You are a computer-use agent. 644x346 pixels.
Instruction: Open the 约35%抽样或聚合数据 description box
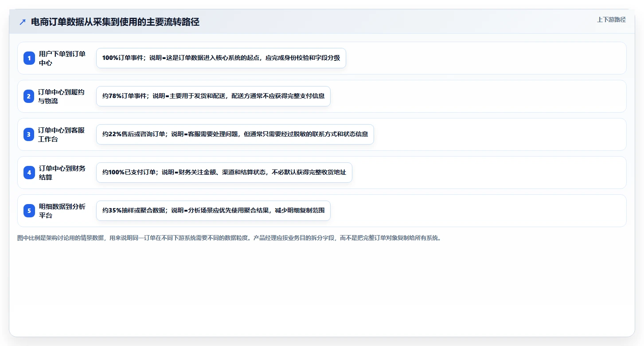coord(213,211)
